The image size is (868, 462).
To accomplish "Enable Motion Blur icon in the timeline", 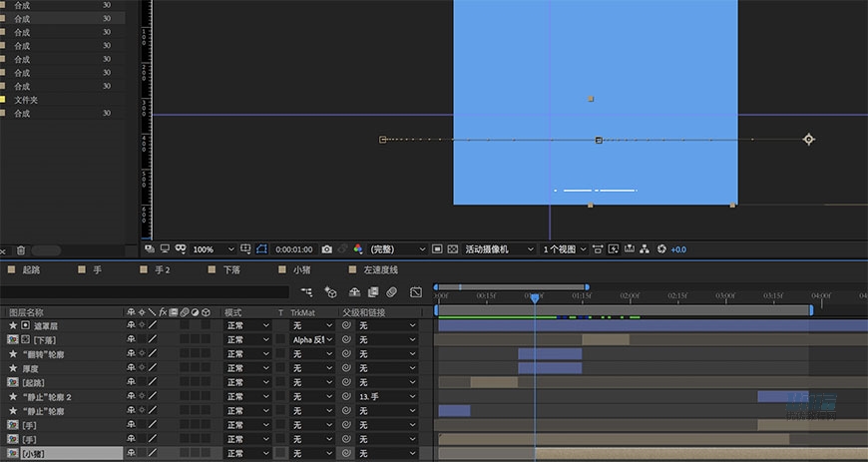I will coord(391,291).
